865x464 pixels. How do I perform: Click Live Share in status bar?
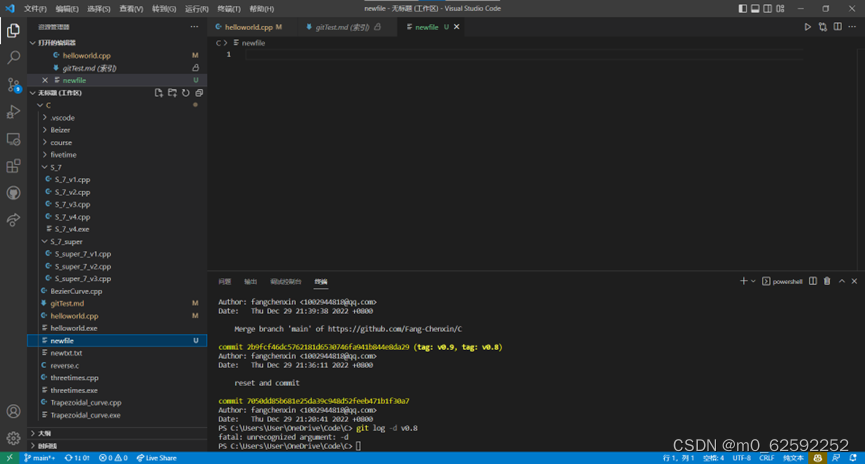[x=157, y=458]
